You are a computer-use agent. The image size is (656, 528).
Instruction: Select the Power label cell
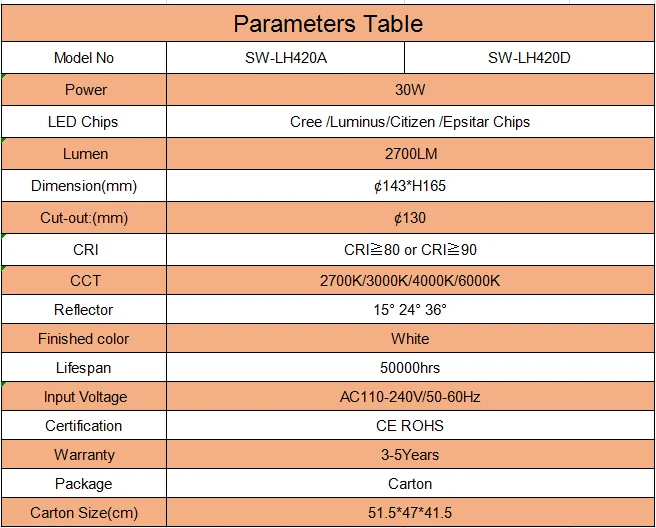(84, 90)
